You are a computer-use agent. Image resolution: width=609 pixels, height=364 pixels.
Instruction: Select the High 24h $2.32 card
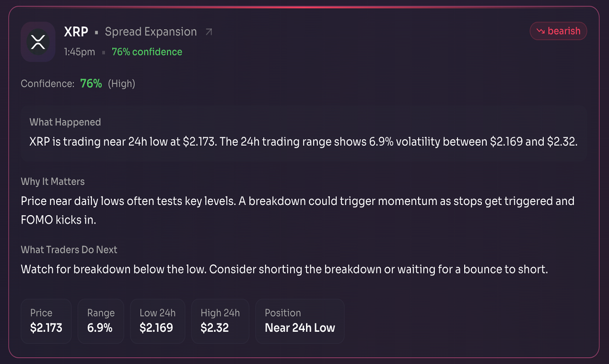click(220, 321)
